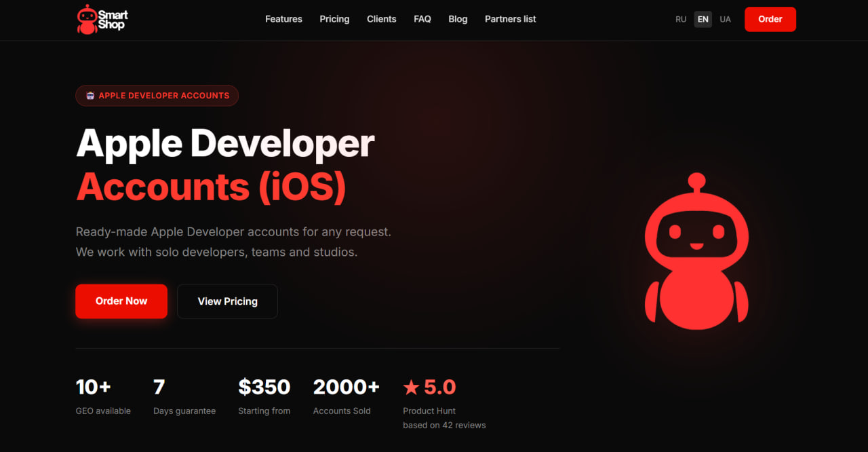Open the Clients nav link
Screen dimensions: 868x452
pyautogui.click(x=382, y=19)
